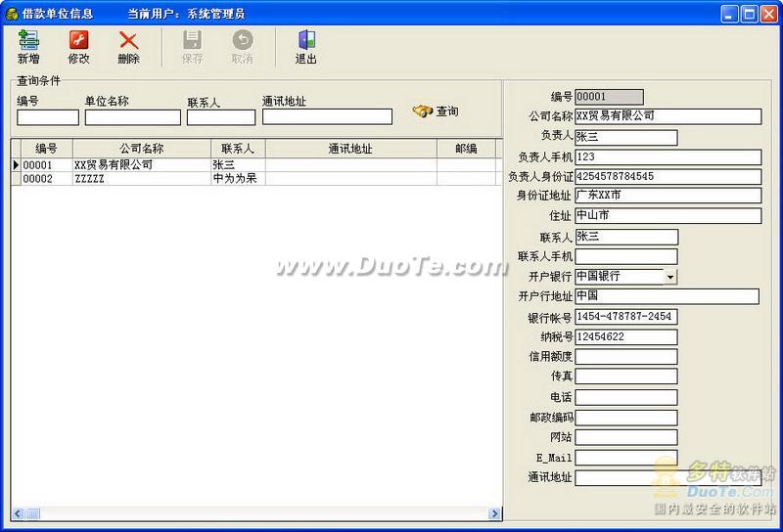This screenshot has width=783, height=532.
Task: Click the empty 信用额度 input field
Action: coord(625,357)
